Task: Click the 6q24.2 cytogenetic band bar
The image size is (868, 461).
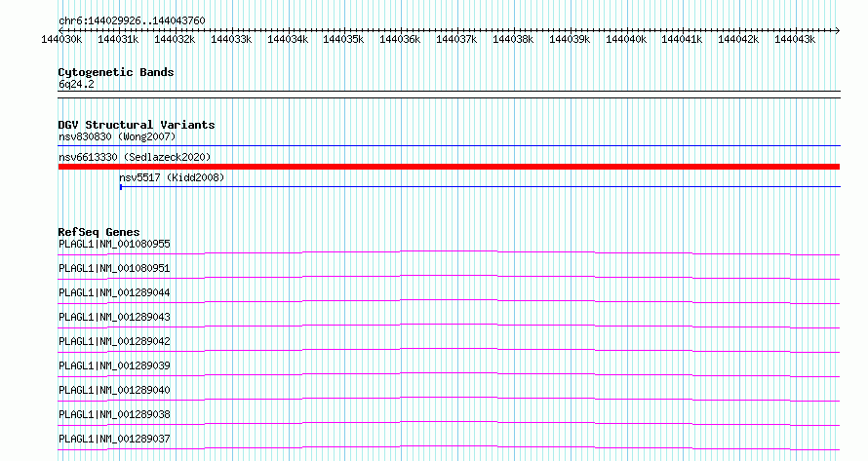Action: tap(449, 95)
